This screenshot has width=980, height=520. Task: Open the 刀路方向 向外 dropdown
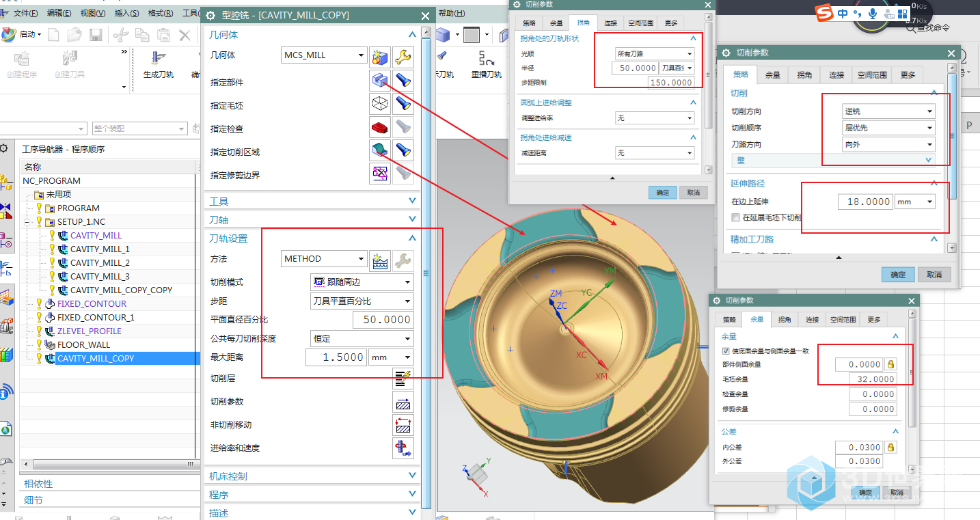pyautogui.click(x=888, y=144)
